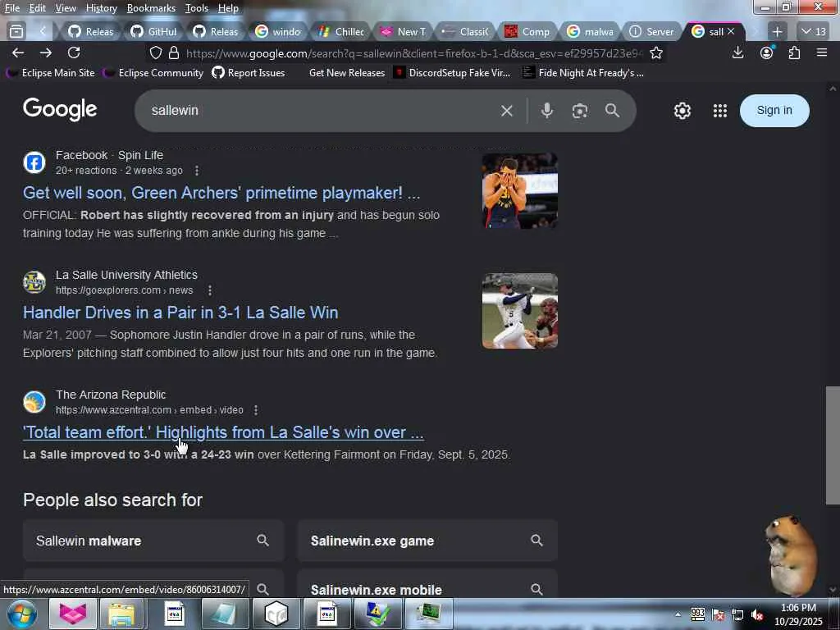Open the History menu
Image resolution: width=840 pixels, height=630 pixels.
pyautogui.click(x=101, y=8)
